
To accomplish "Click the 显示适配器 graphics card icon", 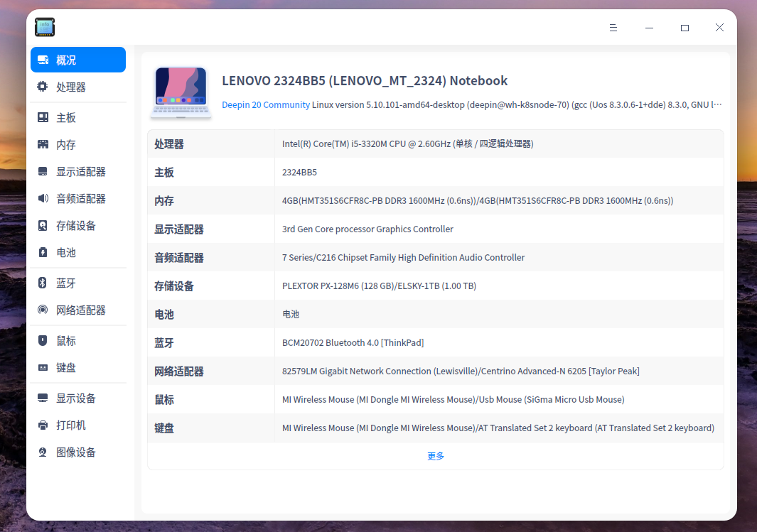I will click(x=43, y=171).
